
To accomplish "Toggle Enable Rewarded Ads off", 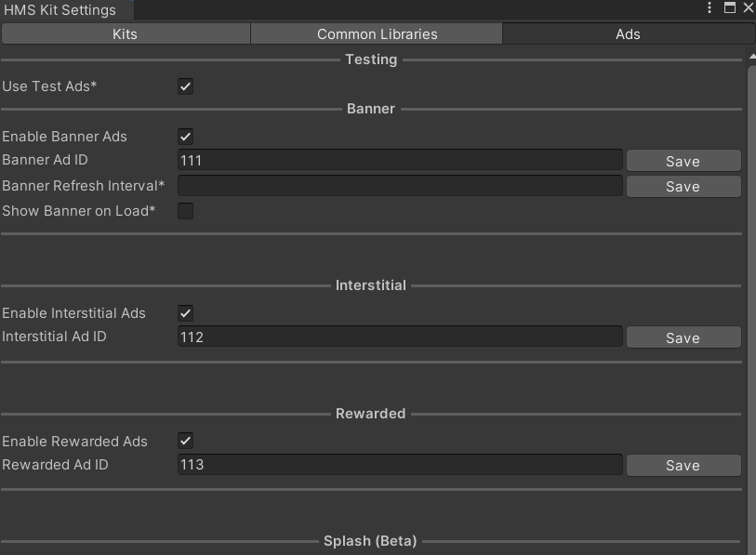I will [x=185, y=441].
